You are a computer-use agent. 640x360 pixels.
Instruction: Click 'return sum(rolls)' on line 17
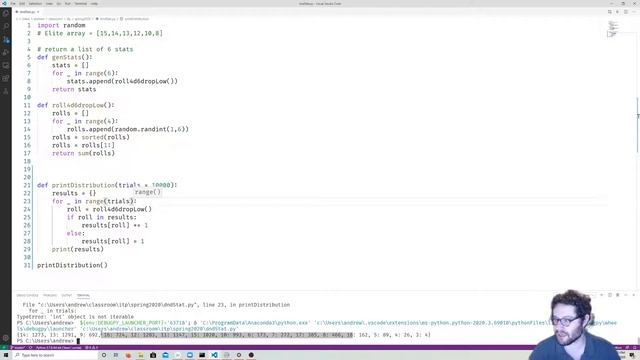(83, 153)
